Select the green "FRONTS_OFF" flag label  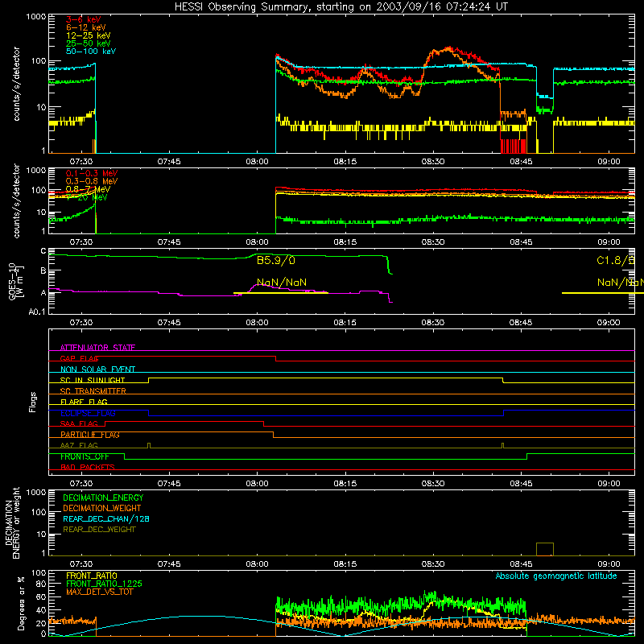(x=85, y=456)
